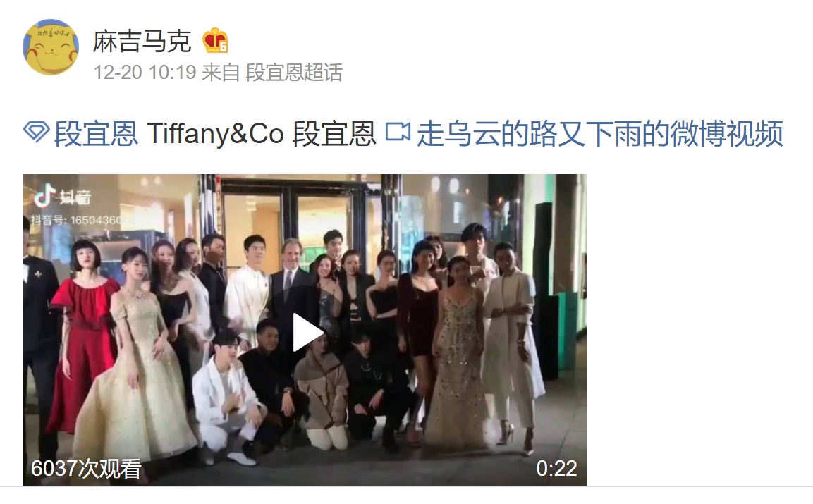Click the 抖音 wordmark beside the logo

click(75, 197)
